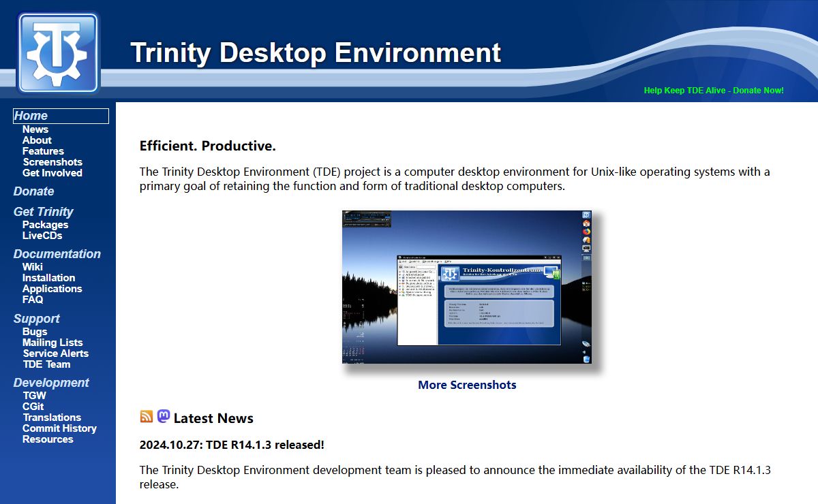Follow the Donate Now link in header
This screenshot has width=818, height=504.
tap(714, 91)
